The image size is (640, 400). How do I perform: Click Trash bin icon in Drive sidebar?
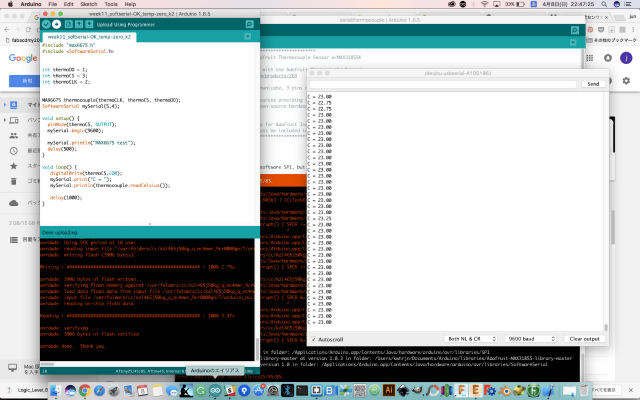[x=14, y=181]
